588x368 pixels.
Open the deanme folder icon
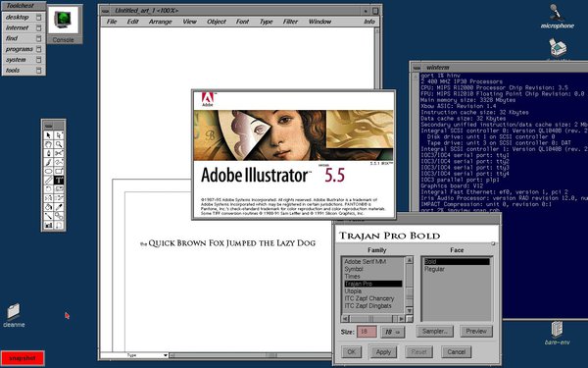point(14,315)
